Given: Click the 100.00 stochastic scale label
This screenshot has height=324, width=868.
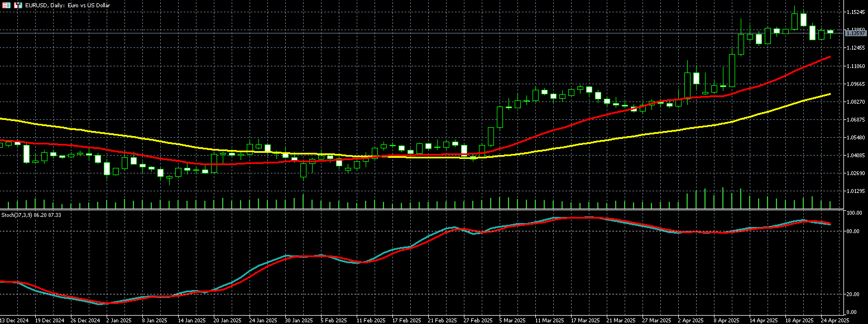Looking at the screenshot, I should pos(854,214).
